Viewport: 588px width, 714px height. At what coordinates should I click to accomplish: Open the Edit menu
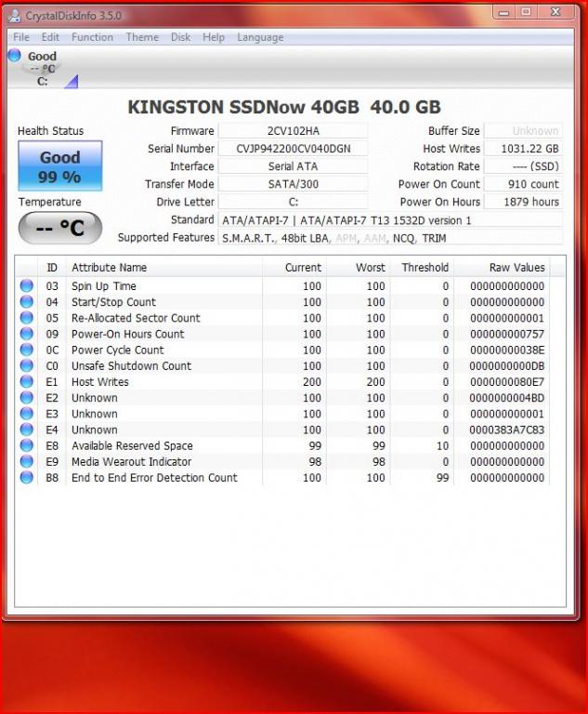(50, 37)
